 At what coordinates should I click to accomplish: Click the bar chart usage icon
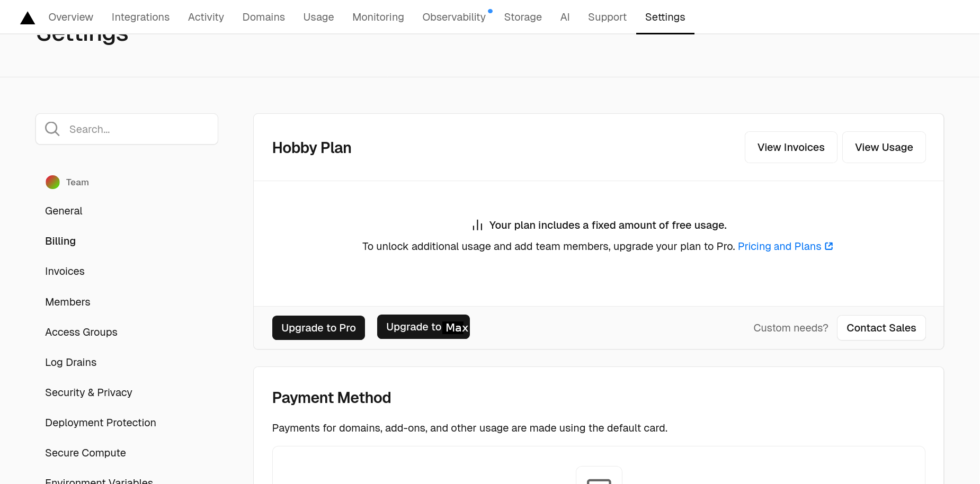pos(477,225)
